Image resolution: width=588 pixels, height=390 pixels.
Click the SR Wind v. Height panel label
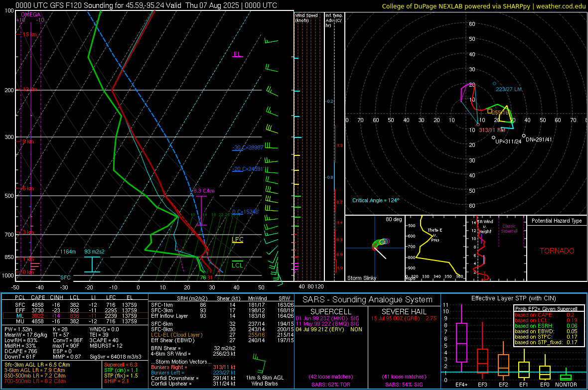click(x=485, y=227)
